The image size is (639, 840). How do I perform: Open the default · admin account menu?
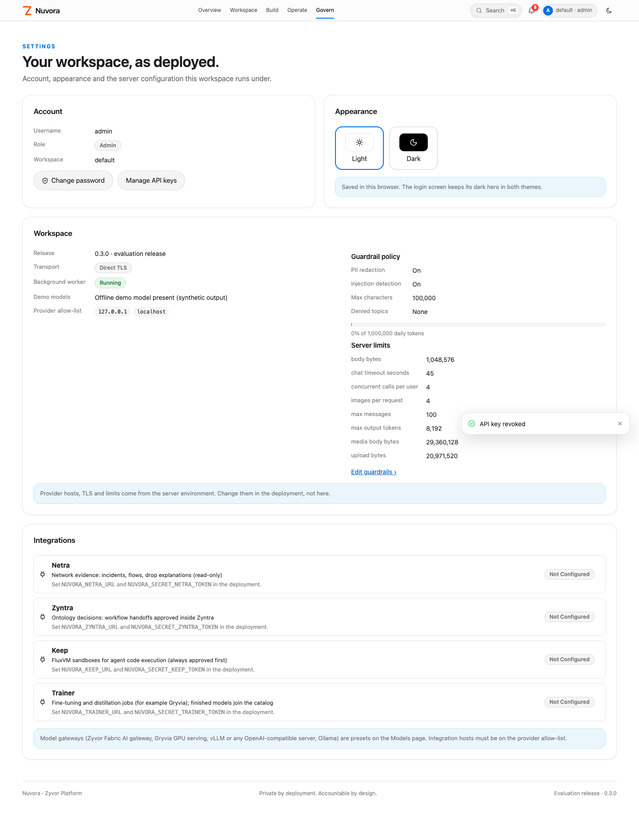569,11
